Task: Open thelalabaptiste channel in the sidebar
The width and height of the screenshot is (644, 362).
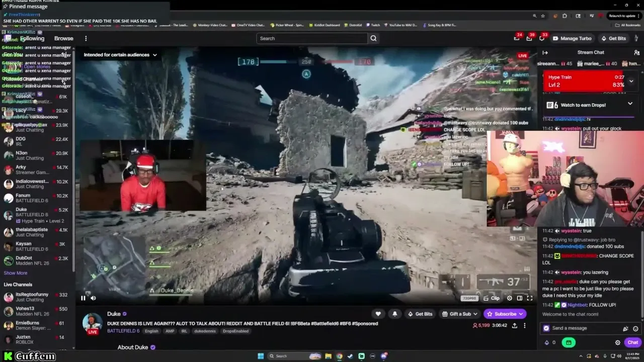Action: coord(37,232)
